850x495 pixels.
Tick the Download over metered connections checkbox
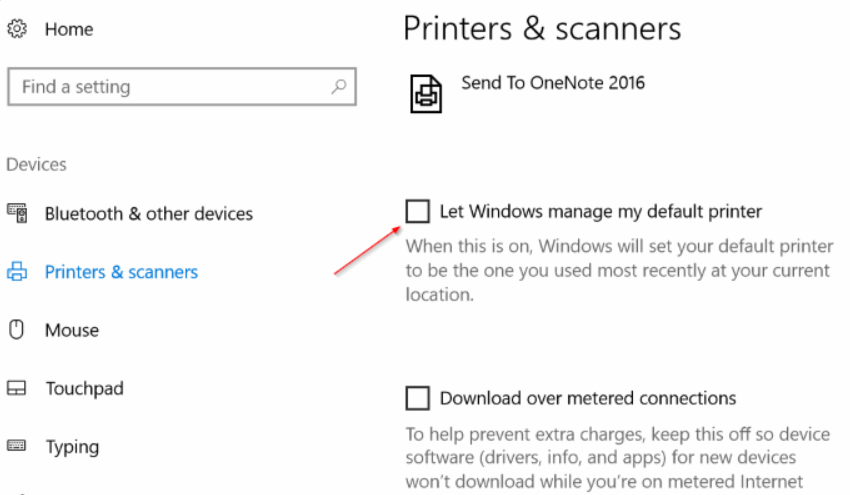tap(417, 398)
